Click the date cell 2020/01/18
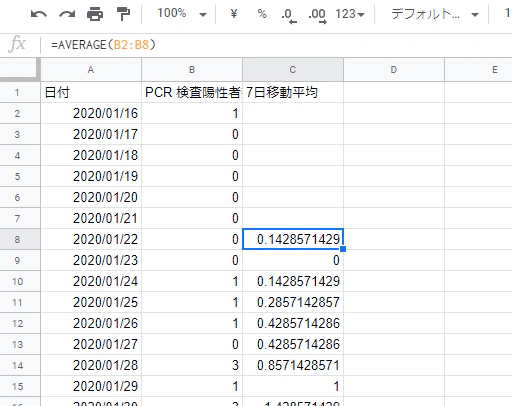Image resolution: width=512 pixels, height=406 pixels. tap(91, 155)
